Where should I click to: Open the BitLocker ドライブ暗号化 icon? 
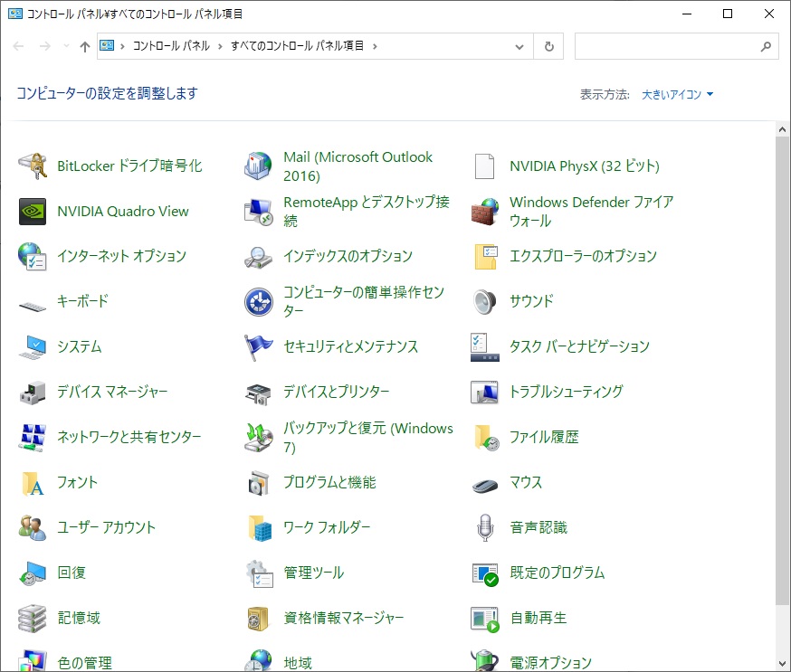pyautogui.click(x=33, y=166)
